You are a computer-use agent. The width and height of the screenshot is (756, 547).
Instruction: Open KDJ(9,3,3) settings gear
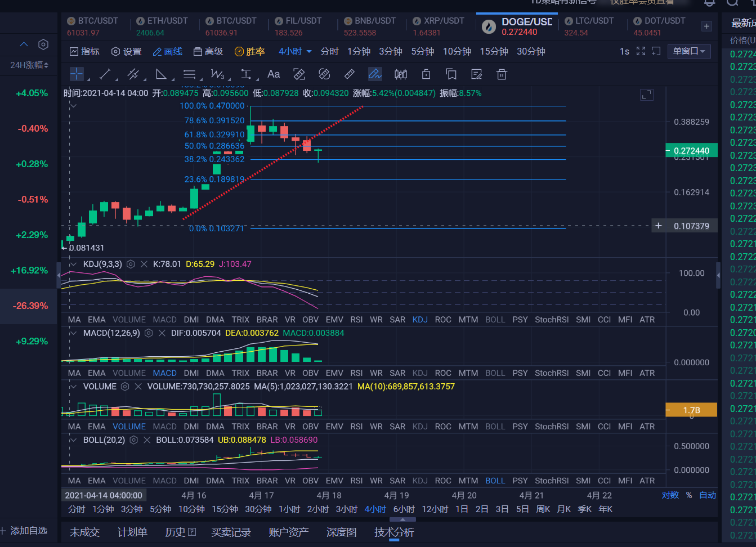(x=131, y=264)
